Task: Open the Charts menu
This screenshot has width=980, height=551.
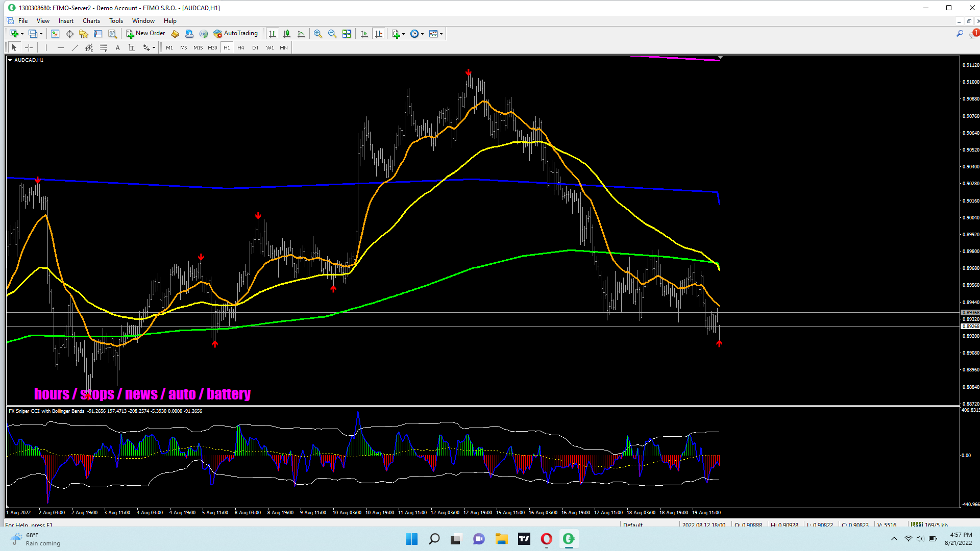Action: pos(91,21)
